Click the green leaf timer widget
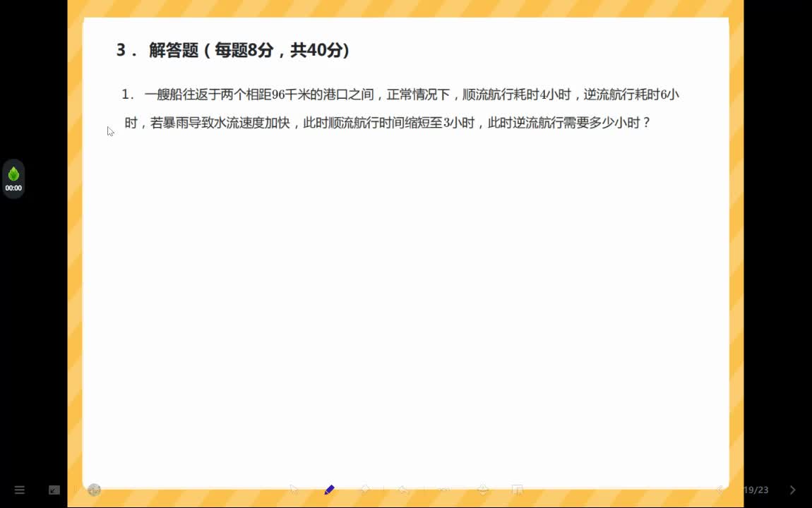The image size is (812, 508). pos(13,179)
